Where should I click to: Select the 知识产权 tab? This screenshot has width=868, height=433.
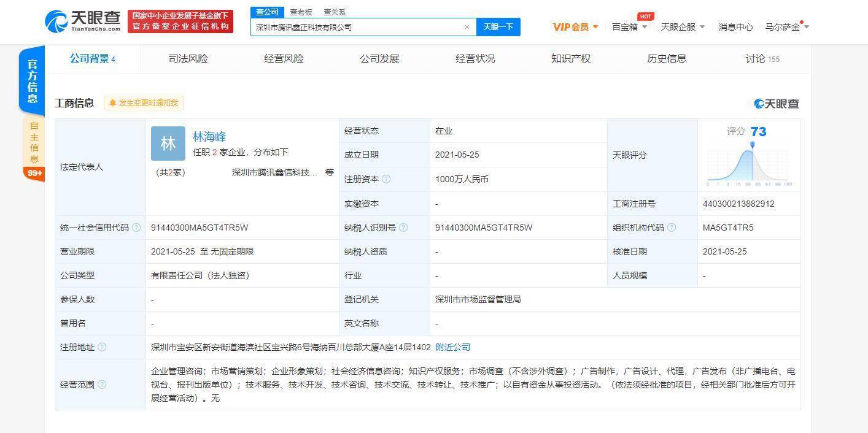[x=572, y=59]
